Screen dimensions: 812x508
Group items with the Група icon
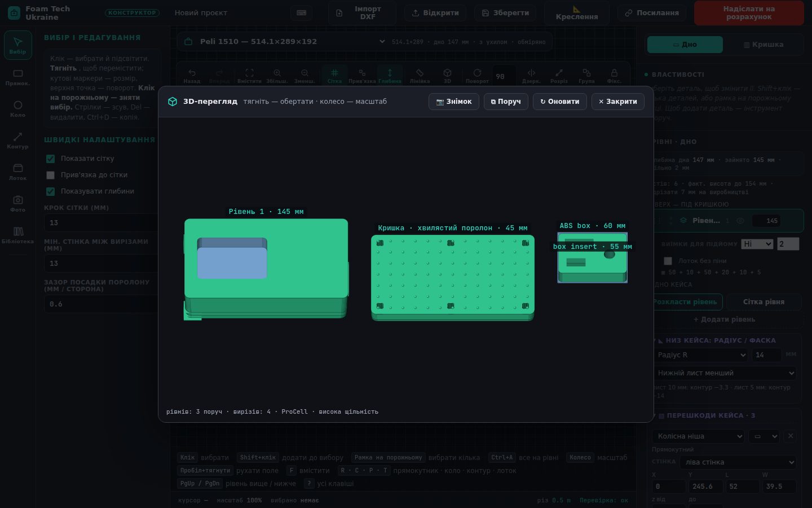(586, 76)
